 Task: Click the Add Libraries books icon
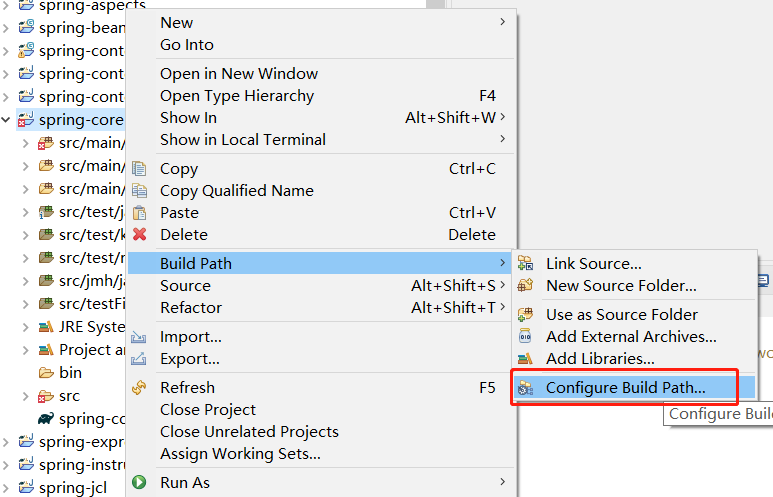[526, 358]
